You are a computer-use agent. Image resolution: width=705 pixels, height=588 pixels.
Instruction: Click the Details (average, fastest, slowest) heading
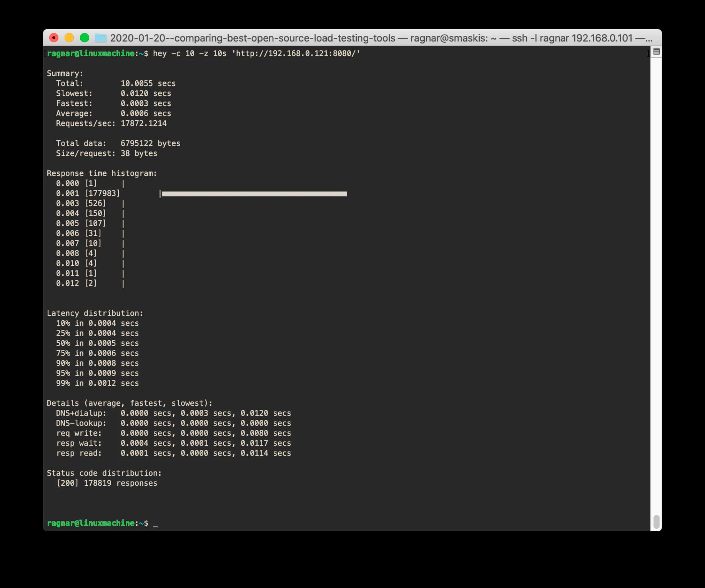130,403
